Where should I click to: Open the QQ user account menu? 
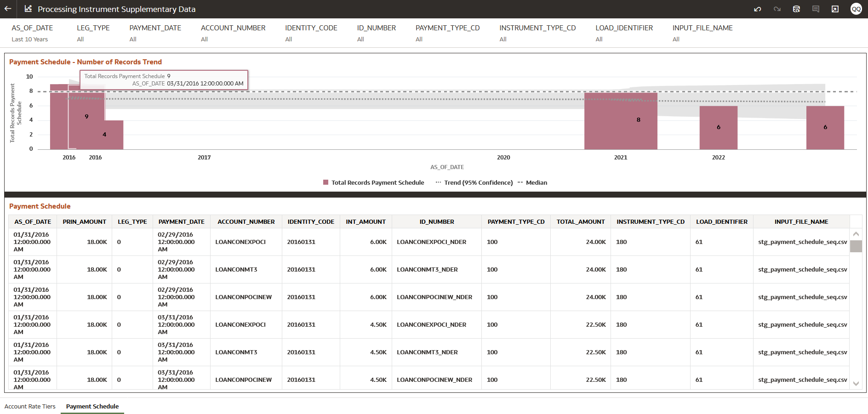(x=855, y=9)
